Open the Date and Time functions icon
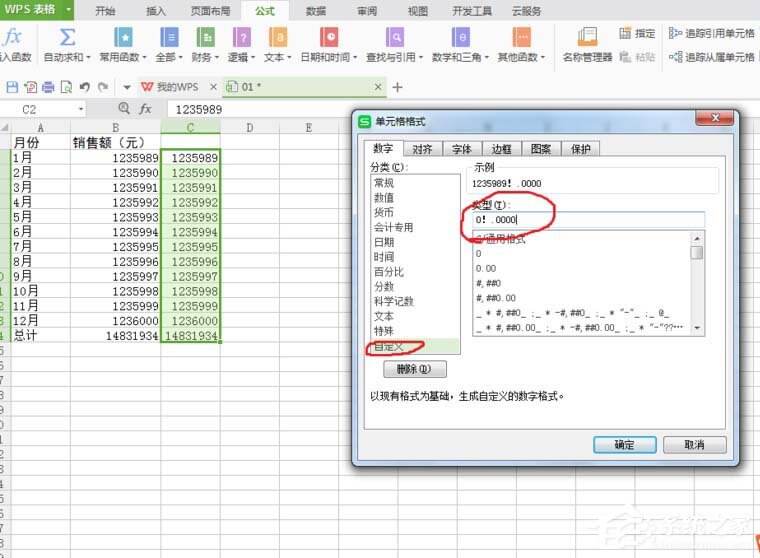 pos(329,37)
